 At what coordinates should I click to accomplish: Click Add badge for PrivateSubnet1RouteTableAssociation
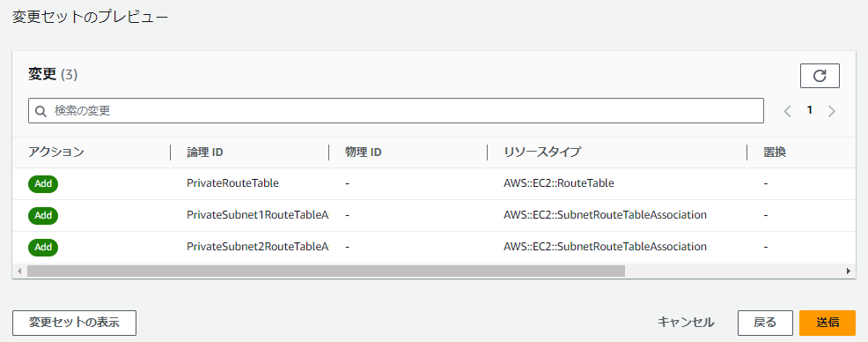point(43,215)
